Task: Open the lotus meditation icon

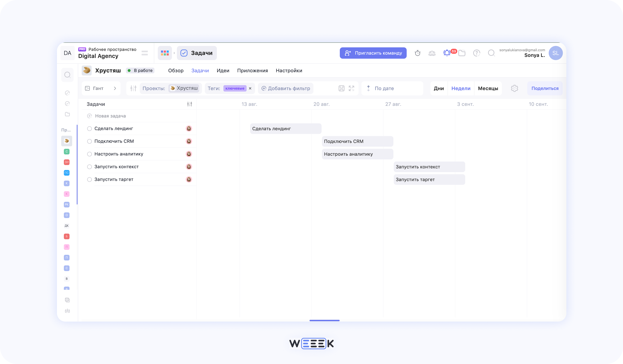Action: (x=432, y=53)
